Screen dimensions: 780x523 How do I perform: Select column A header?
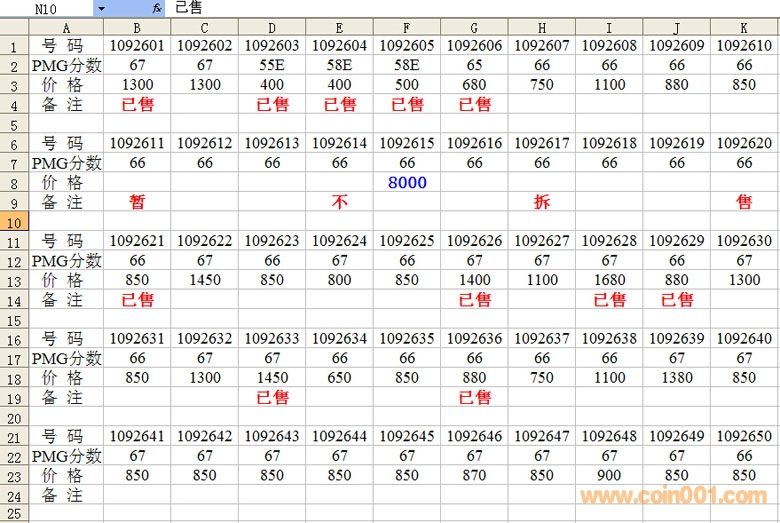click(x=66, y=27)
